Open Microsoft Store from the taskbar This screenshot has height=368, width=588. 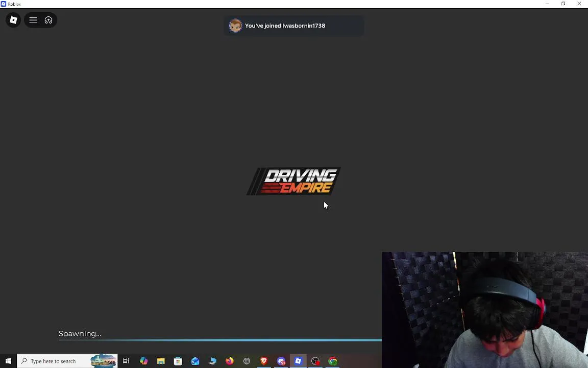(x=178, y=361)
